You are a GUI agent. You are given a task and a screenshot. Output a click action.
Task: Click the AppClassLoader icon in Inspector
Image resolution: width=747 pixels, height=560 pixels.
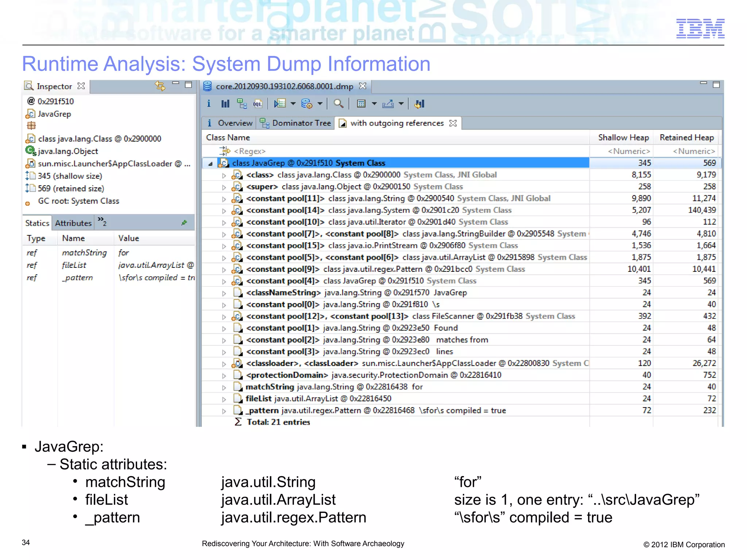[x=30, y=163]
